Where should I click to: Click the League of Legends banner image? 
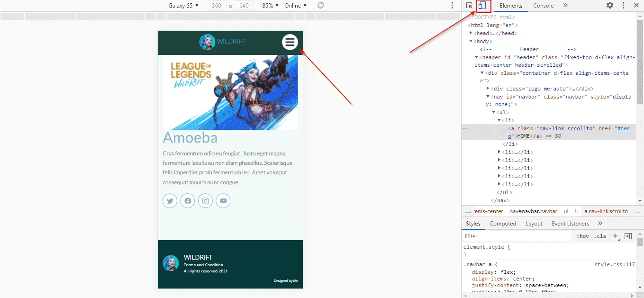(230, 92)
